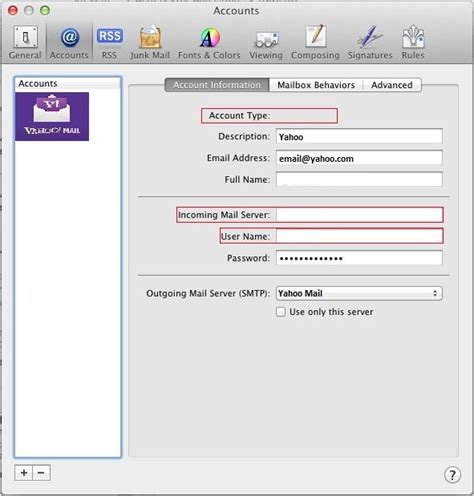Remove selected account with minus button
This screenshot has height=496, width=474.
[41, 473]
